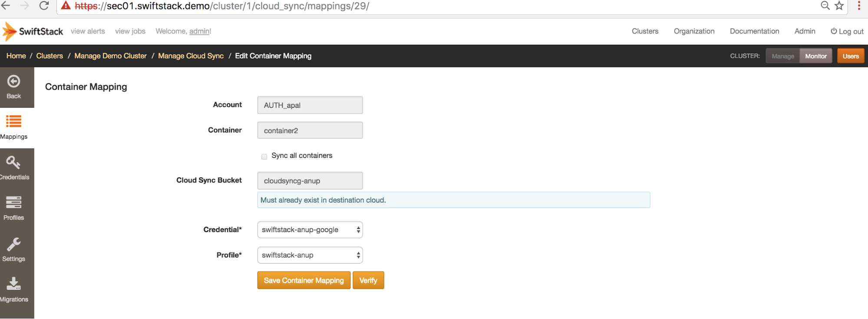Click the orange Users button
The height and width of the screenshot is (319, 868).
[851, 56]
